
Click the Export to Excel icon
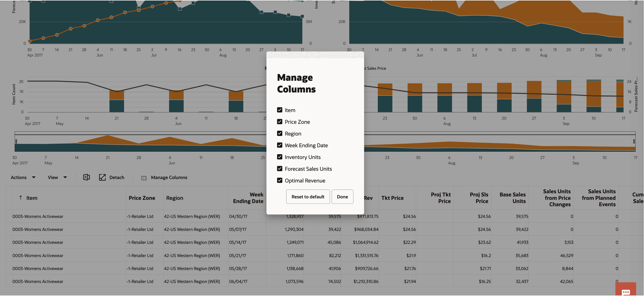coord(86,177)
